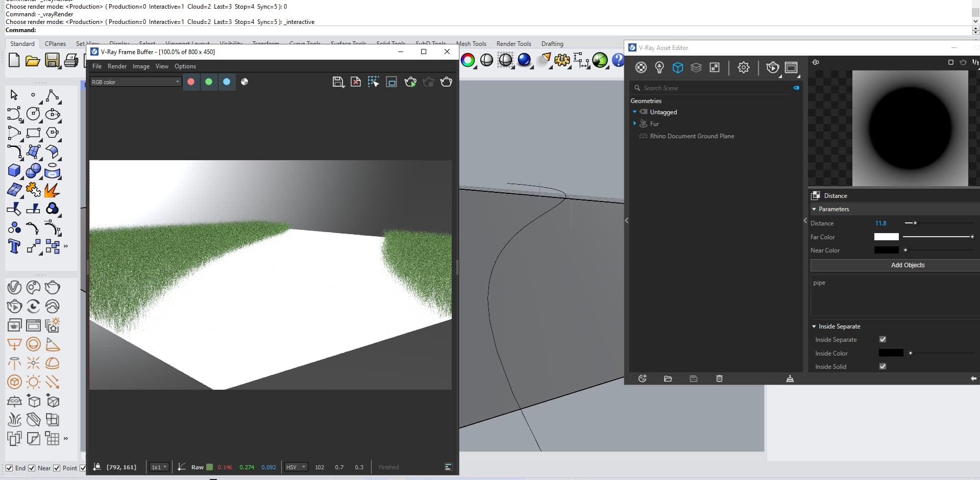Click the add new asset icon at the bottom
This screenshot has width=980, height=480.
[643, 378]
